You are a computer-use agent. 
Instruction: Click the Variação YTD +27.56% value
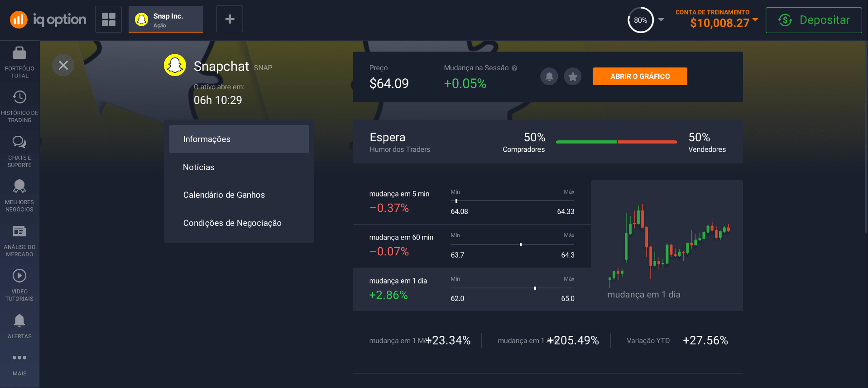(x=705, y=340)
